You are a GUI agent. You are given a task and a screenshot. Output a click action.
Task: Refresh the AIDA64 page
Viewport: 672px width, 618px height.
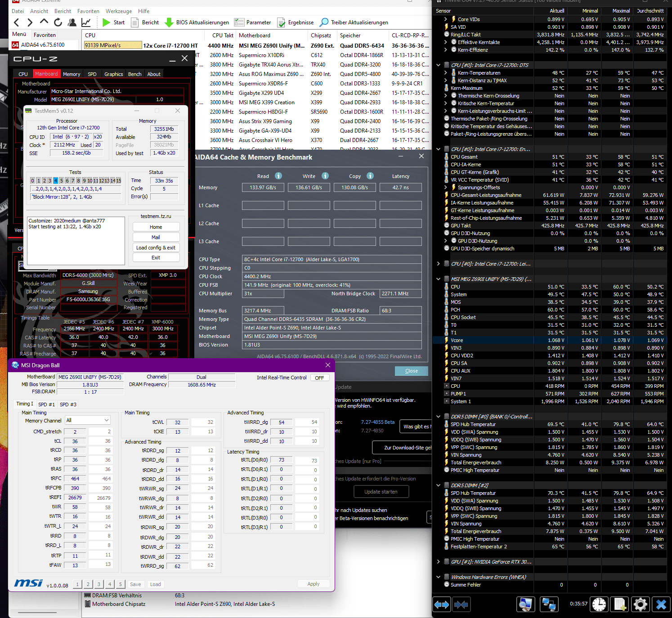(x=58, y=22)
